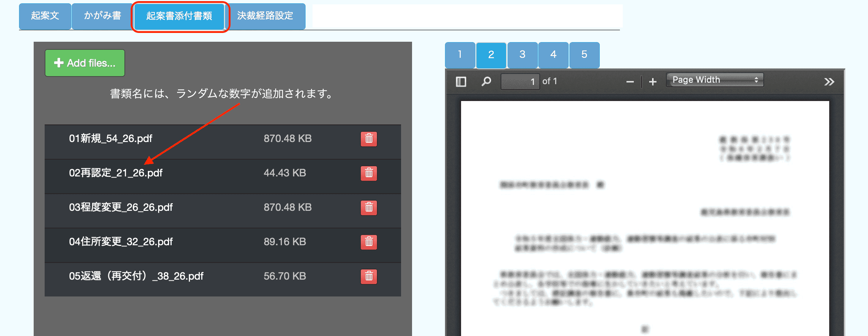868x336 pixels.
Task: Expand the PDF viewer tools menu
Action: click(x=829, y=82)
